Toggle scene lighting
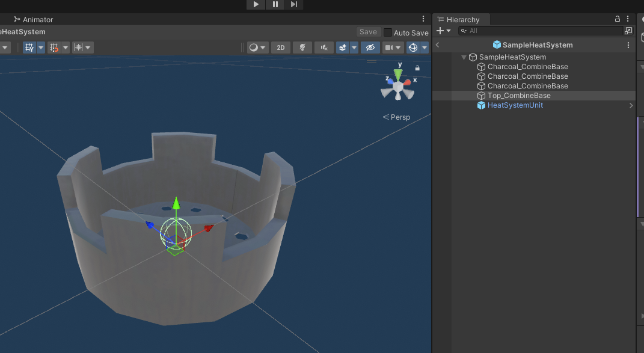The image size is (644, 353). tap(302, 48)
